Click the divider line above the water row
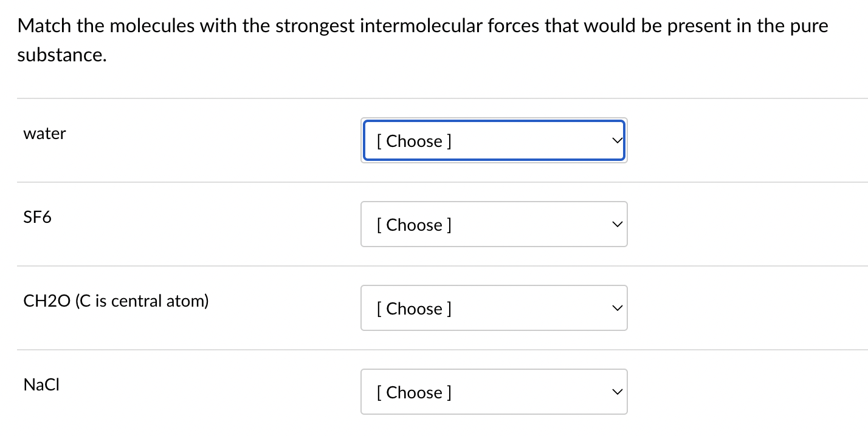The height and width of the screenshot is (436, 868). click(434, 98)
